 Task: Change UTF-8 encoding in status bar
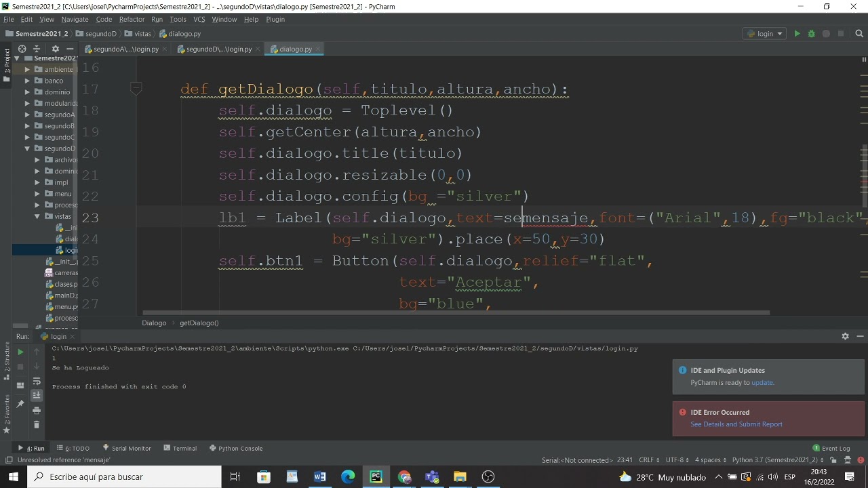[x=677, y=460]
